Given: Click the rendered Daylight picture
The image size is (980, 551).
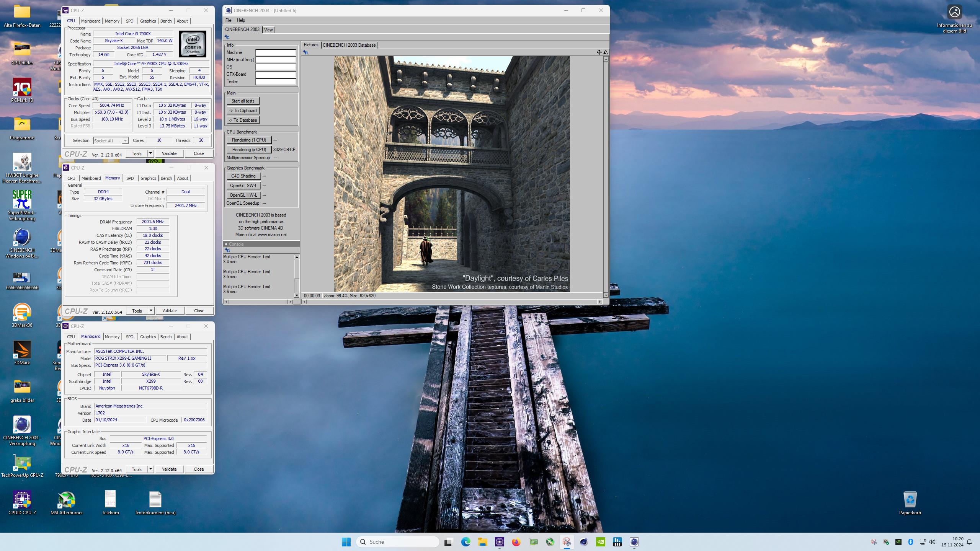Looking at the screenshot, I should (x=452, y=174).
